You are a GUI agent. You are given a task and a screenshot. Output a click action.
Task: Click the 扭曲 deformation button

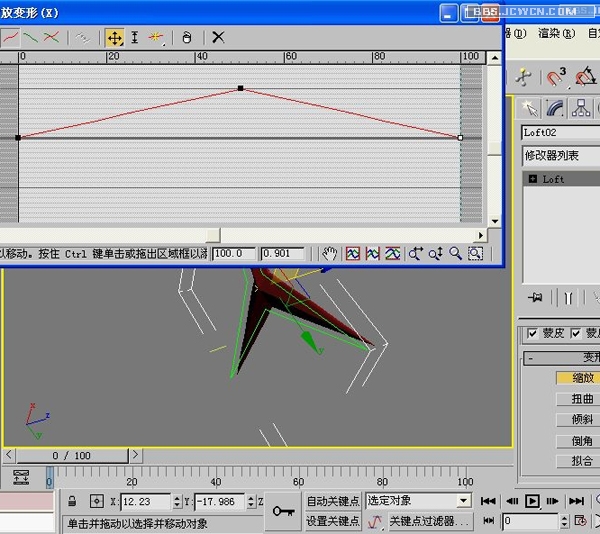(579, 399)
